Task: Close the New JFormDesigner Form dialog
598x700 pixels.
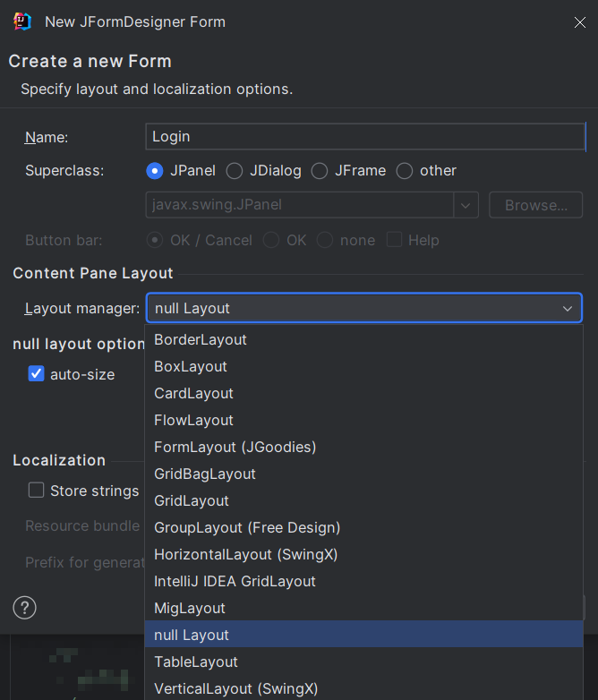Action: pos(579,22)
